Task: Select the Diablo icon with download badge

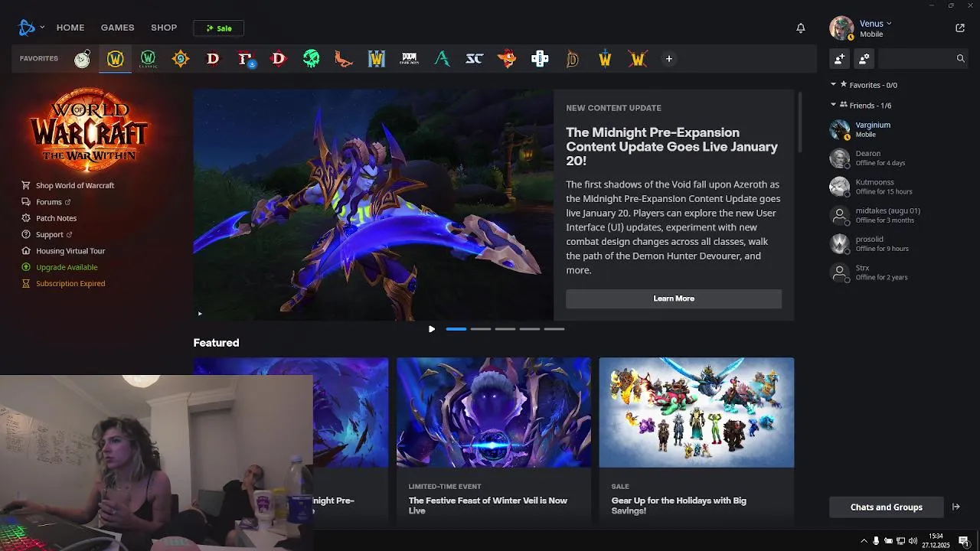Action: tap(246, 59)
